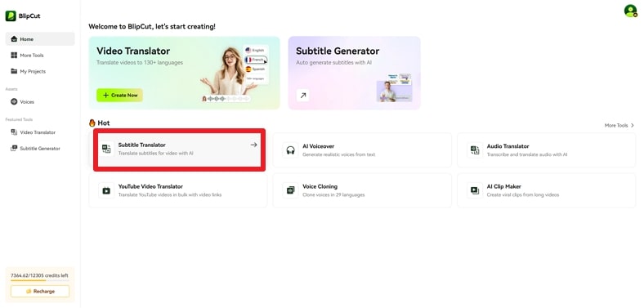Click the Audio Translator icon
644x308 pixels.
475,150
